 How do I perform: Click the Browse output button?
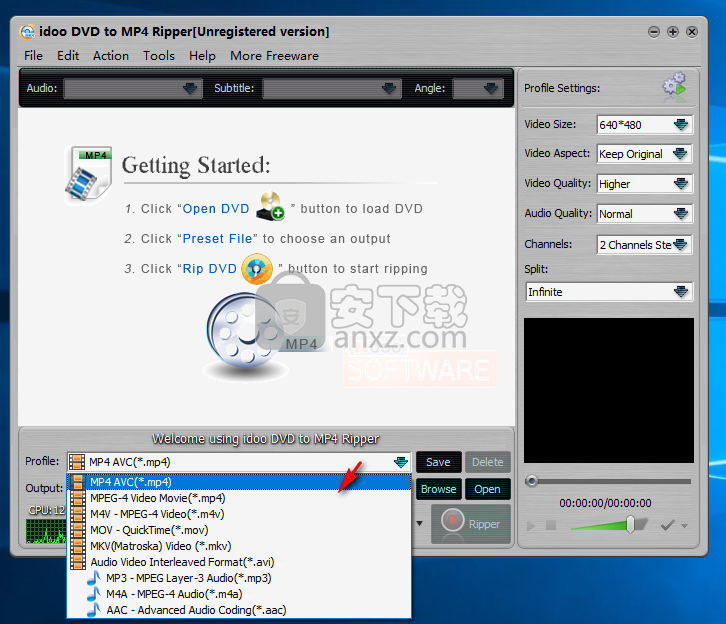coord(438,489)
